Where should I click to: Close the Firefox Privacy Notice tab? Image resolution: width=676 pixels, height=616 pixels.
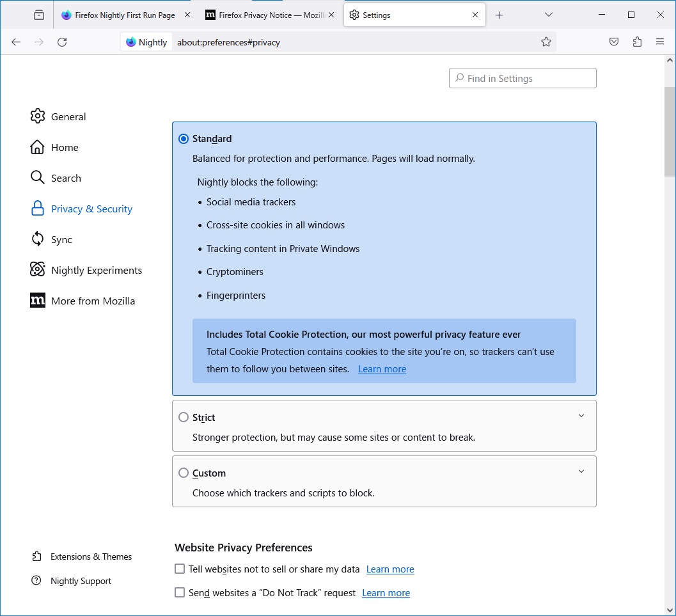[x=331, y=15]
